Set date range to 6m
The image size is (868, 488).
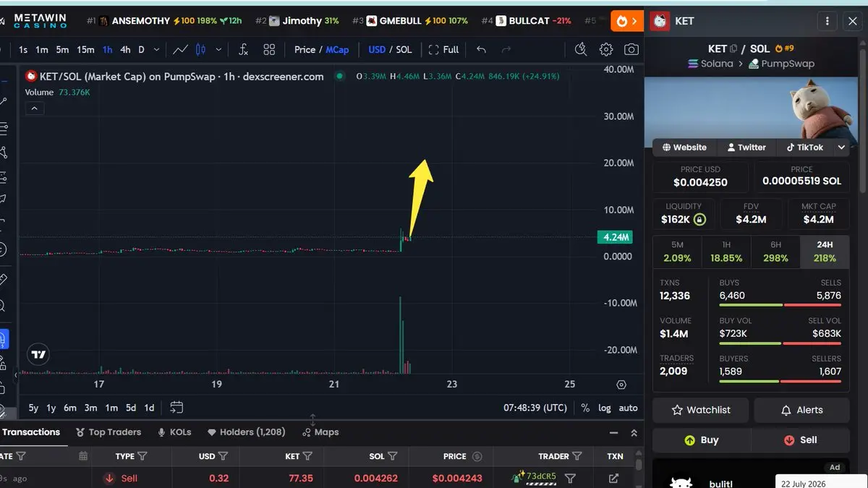coord(69,408)
